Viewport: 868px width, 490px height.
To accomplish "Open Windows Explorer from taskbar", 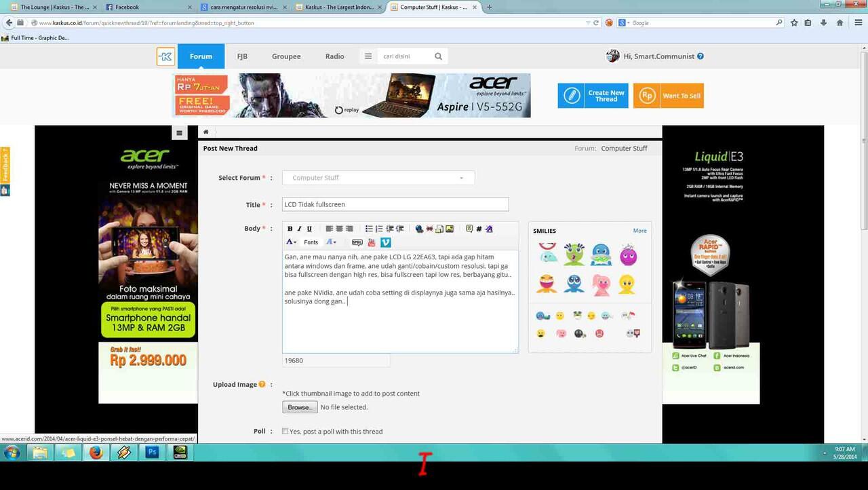I will tap(40, 453).
